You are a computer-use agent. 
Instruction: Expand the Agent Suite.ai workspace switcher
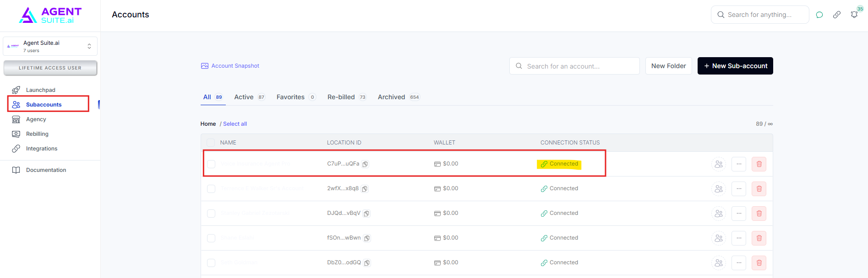click(x=50, y=46)
